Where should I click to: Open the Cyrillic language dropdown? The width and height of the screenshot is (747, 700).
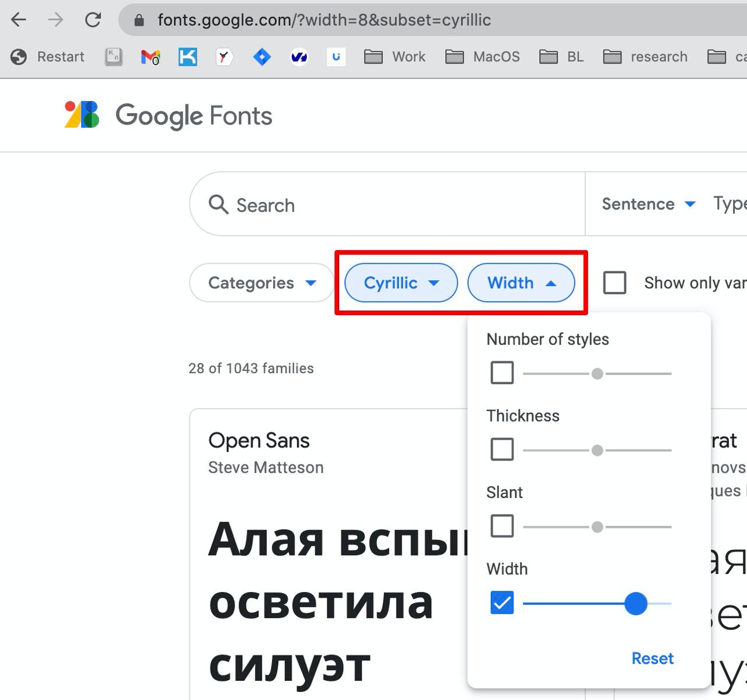click(402, 283)
